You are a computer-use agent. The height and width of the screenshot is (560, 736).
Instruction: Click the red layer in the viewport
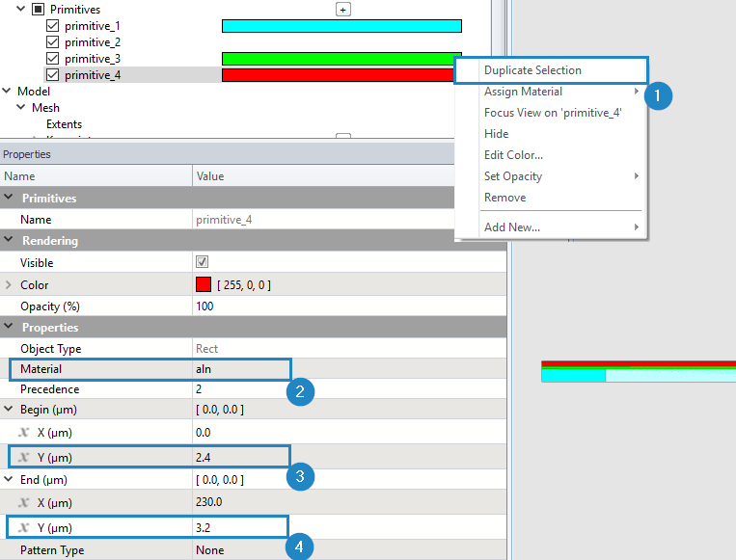pos(639,363)
